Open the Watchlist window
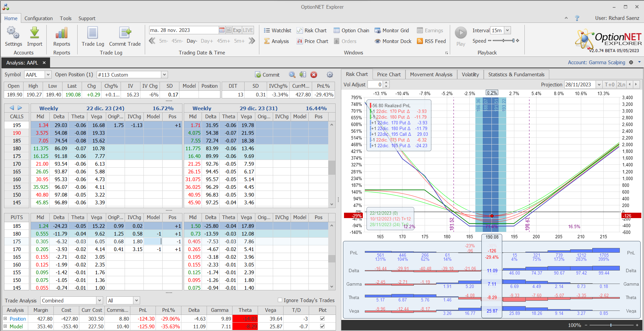Image resolution: width=644 pixels, height=331 pixels. click(277, 31)
